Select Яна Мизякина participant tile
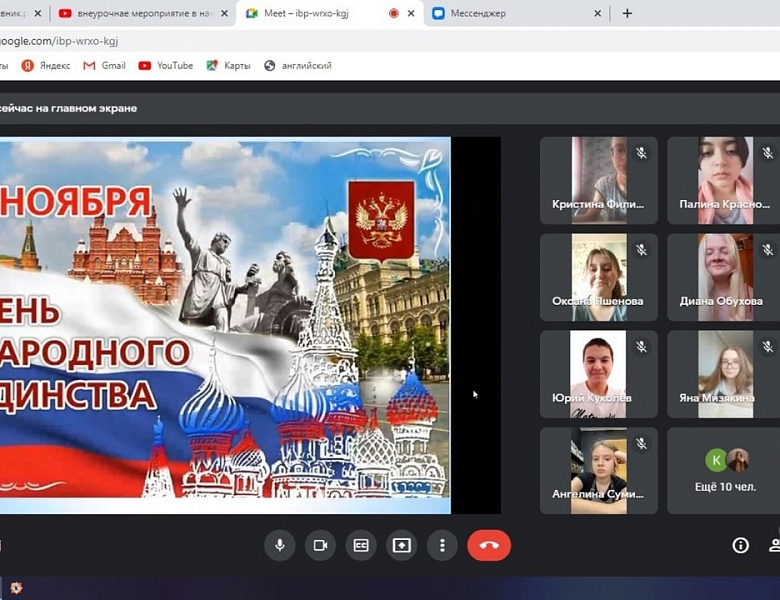The height and width of the screenshot is (600, 780). tap(724, 374)
